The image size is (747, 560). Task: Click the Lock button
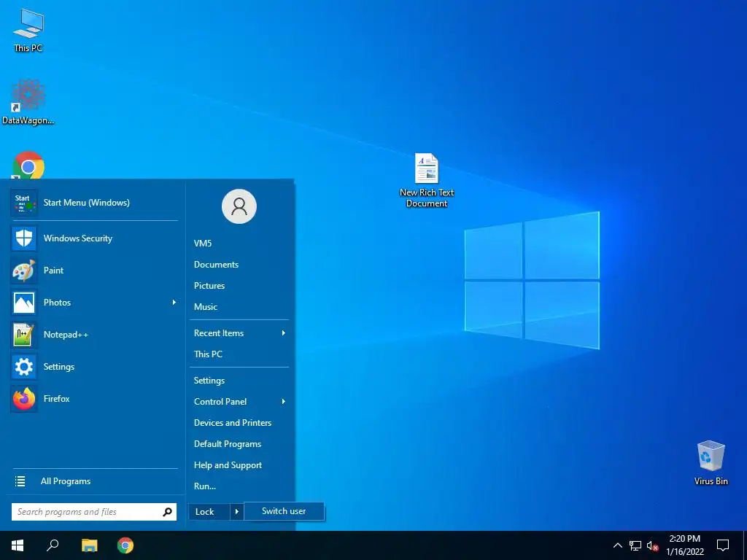click(209, 512)
